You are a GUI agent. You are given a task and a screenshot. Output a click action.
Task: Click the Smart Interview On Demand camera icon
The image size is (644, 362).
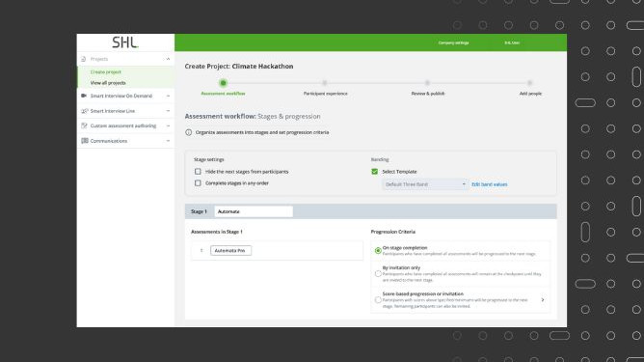coord(84,96)
